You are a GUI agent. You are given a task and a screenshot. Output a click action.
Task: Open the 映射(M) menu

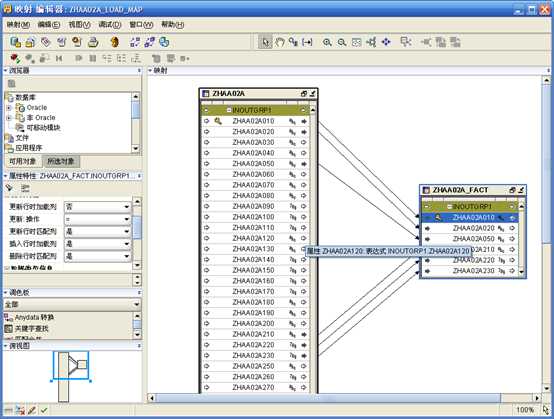(18, 25)
